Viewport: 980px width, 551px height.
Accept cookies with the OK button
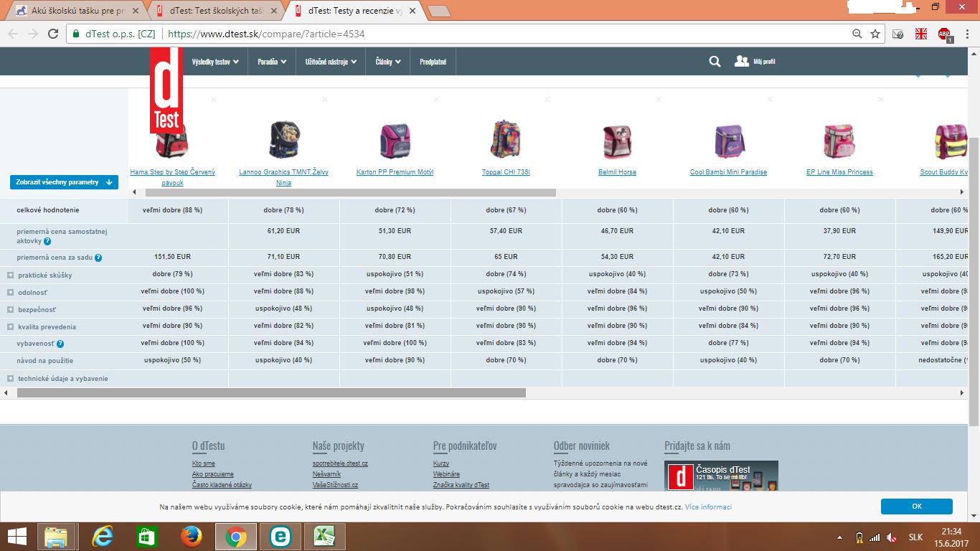click(x=916, y=507)
